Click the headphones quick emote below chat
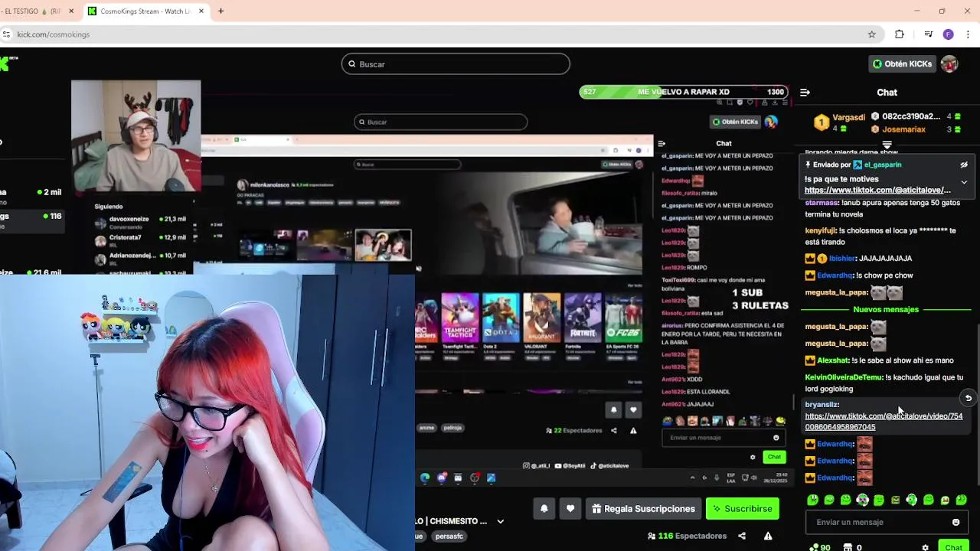The height and width of the screenshot is (551, 980). coord(862,500)
